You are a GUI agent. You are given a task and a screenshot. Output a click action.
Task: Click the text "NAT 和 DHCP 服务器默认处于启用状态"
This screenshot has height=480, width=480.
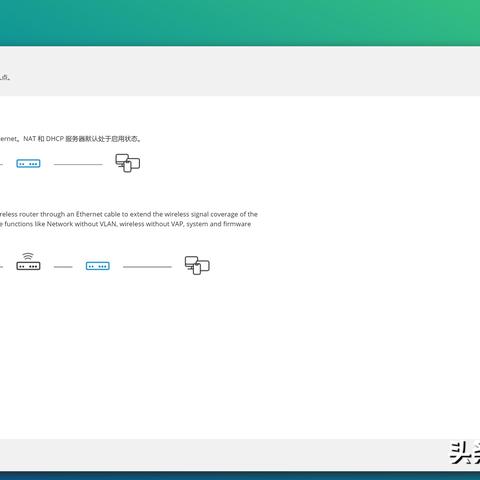(82, 139)
